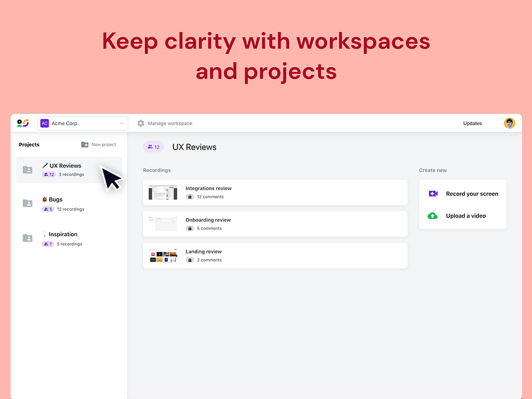Click the folder-plus icon beside New project

pyautogui.click(x=86, y=144)
